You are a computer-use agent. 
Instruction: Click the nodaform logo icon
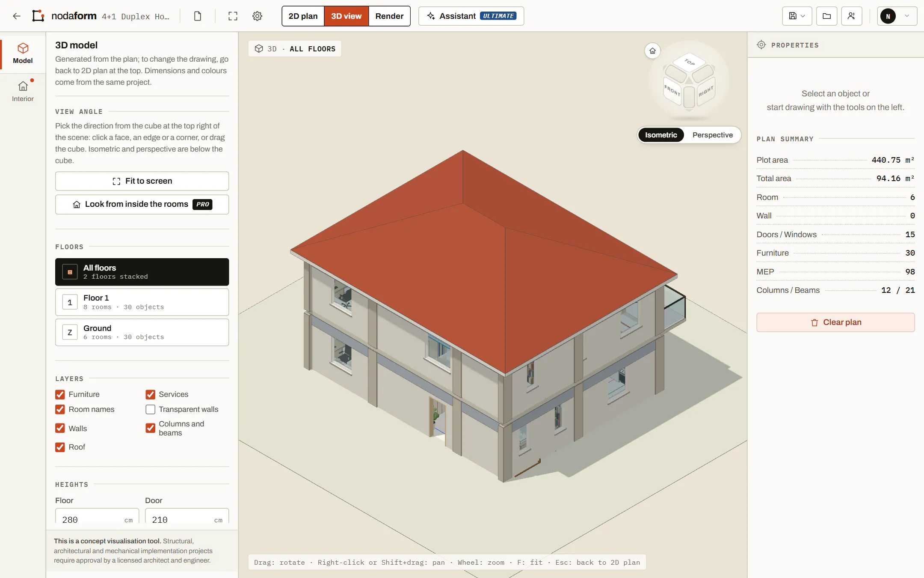(x=38, y=16)
